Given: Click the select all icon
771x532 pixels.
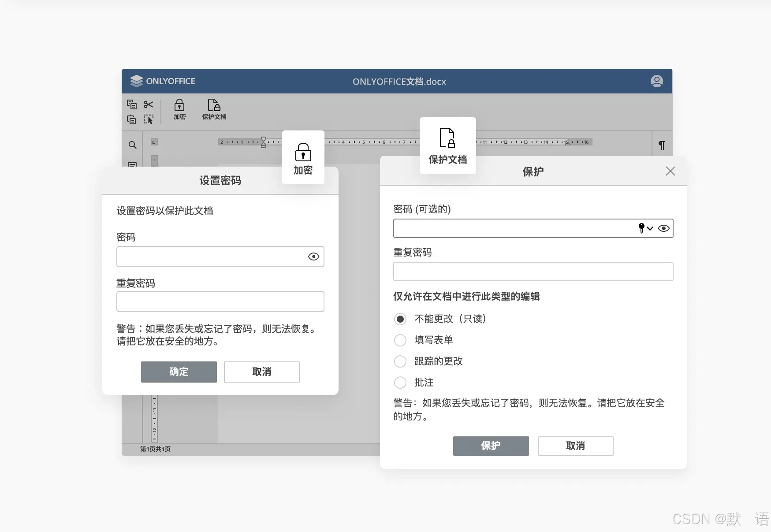Looking at the screenshot, I should coord(149,119).
